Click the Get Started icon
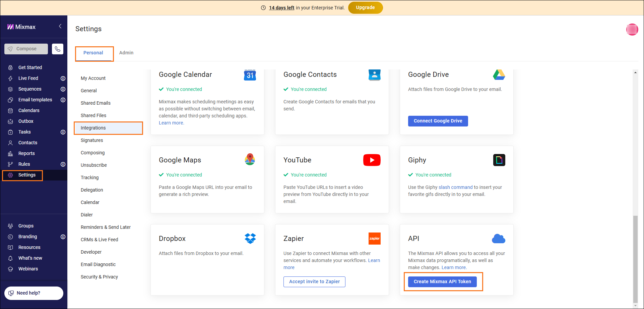Image resolution: width=644 pixels, height=309 pixels. tap(10, 68)
